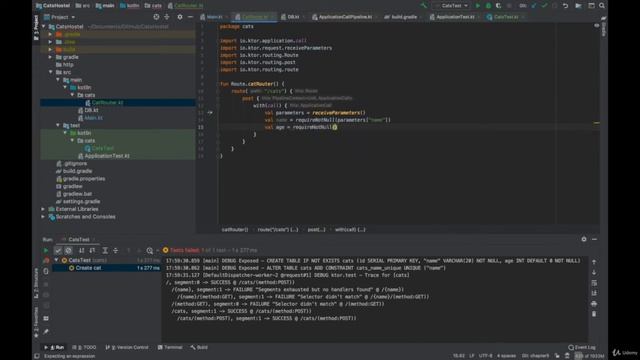Screen dimensions: 640x360
Task: Switch to the DB.kt editor tab
Action: [293, 17]
